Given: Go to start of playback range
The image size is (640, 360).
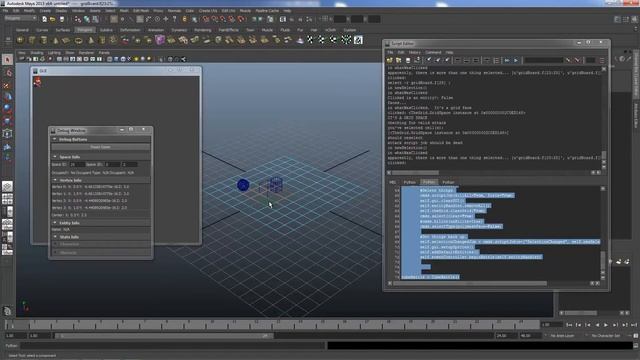Looking at the screenshot, I should pos(569,325).
